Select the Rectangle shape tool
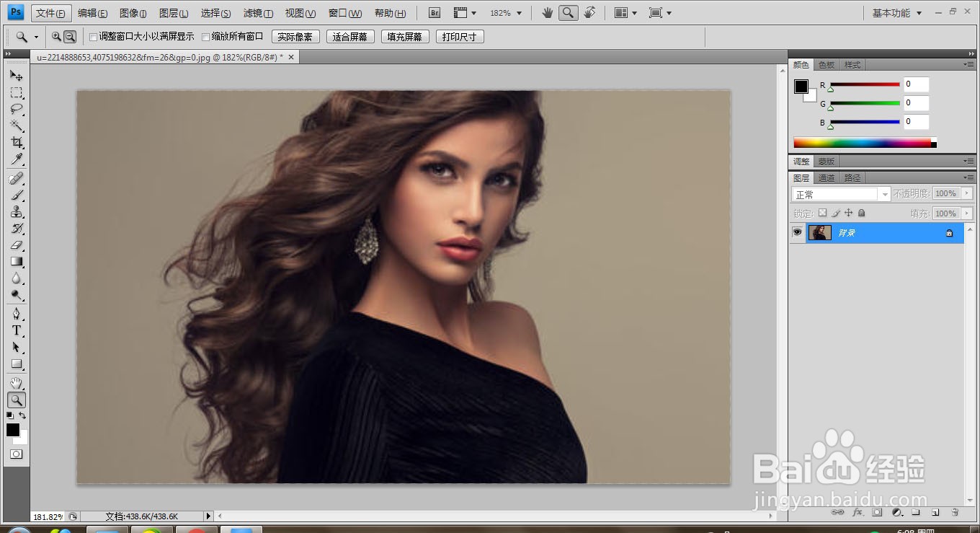This screenshot has height=533, width=980. pyautogui.click(x=16, y=364)
